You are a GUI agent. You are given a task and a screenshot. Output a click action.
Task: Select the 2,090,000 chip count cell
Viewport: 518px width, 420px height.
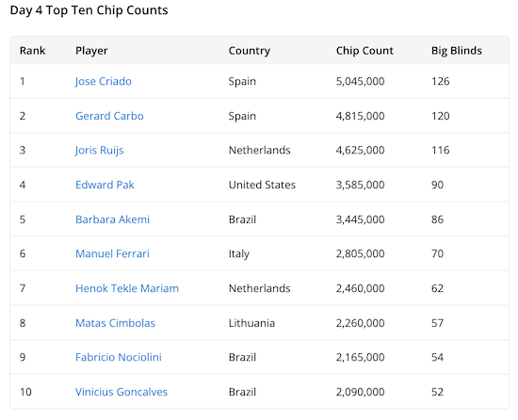click(360, 392)
